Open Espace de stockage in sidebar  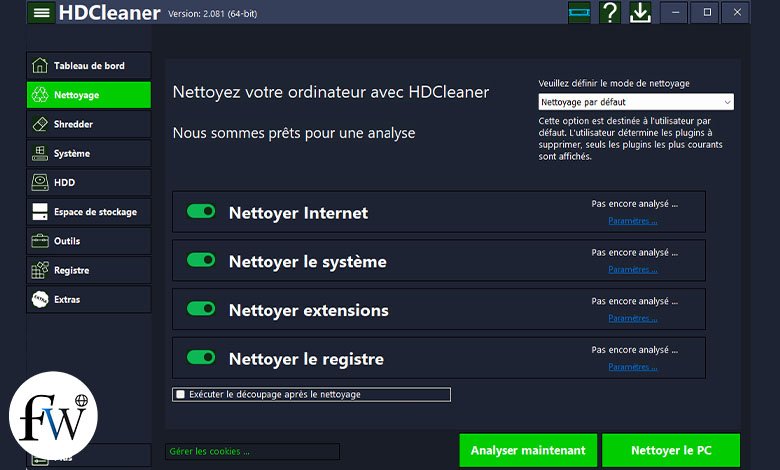pyautogui.click(x=89, y=211)
